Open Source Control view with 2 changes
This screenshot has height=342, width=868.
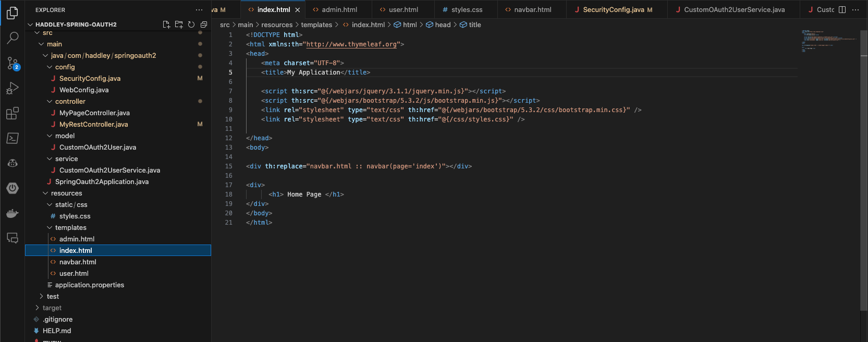[x=13, y=63]
